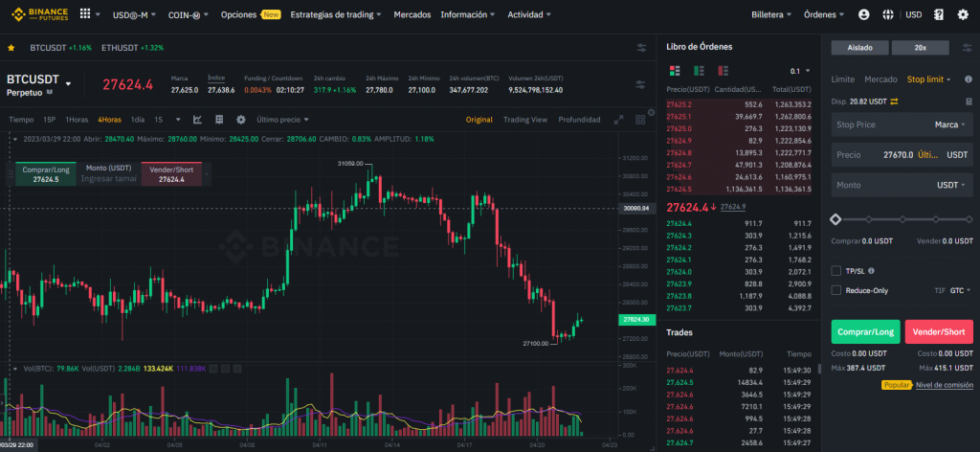The image size is (980, 452).
Task: Click order size slider diamond handle
Action: 835,218
